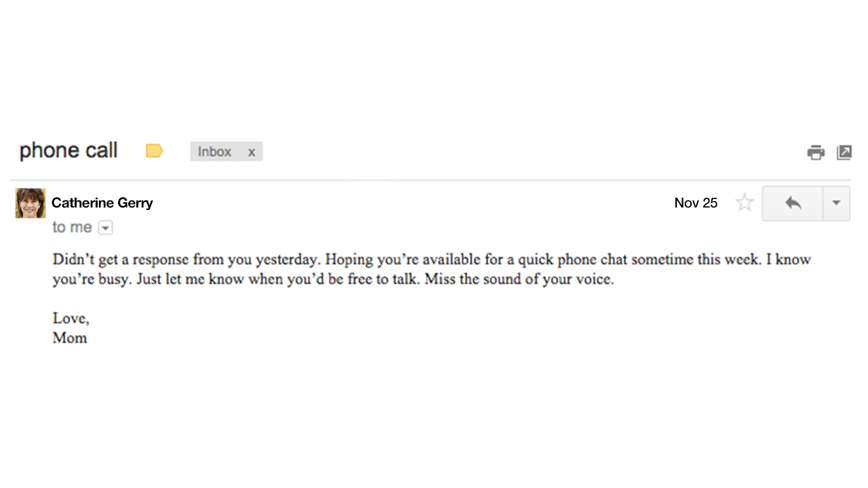Select the Inbox label tag
Viewport: 868px width, 488px height.
pos(214,152)
